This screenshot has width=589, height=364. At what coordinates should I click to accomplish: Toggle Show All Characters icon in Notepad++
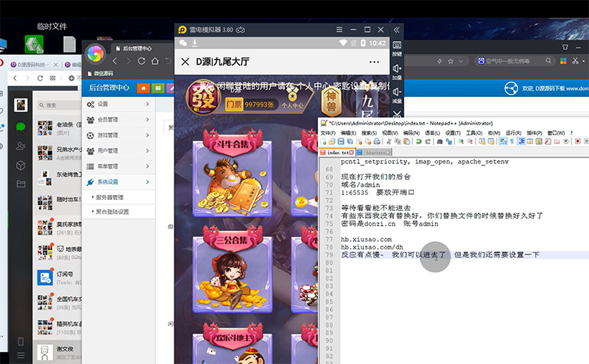point(512,141)
